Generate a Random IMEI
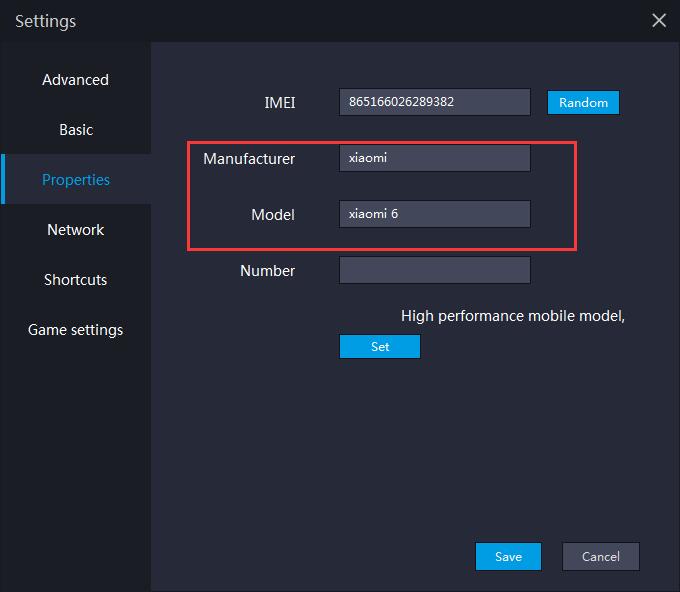Viewport: 680px width, 592px height. point(583,102)
